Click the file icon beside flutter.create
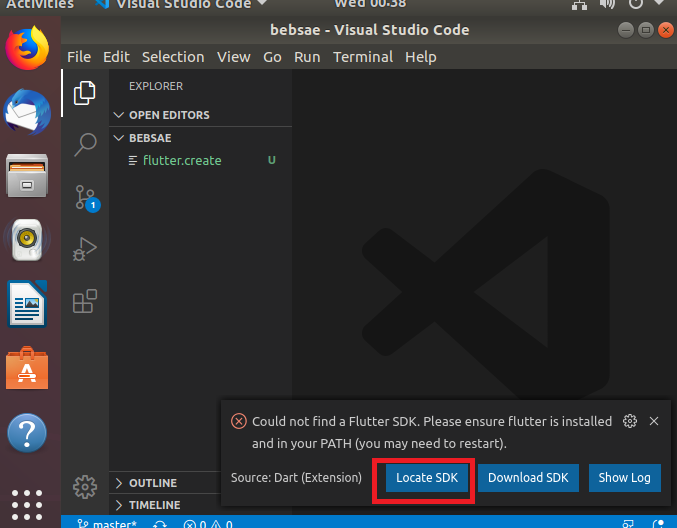Screen dimensions: 677x528 [133, 161]
